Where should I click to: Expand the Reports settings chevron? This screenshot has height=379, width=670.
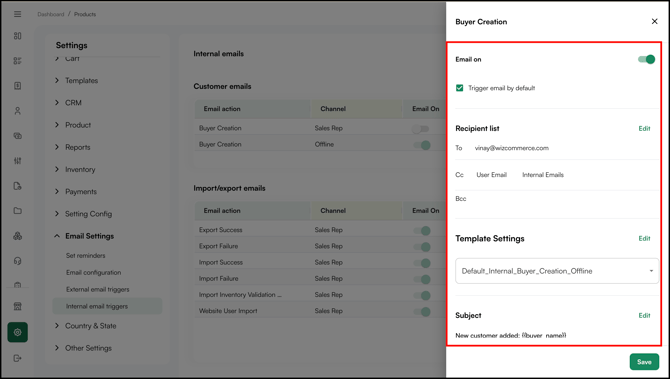tap(57, 147)
